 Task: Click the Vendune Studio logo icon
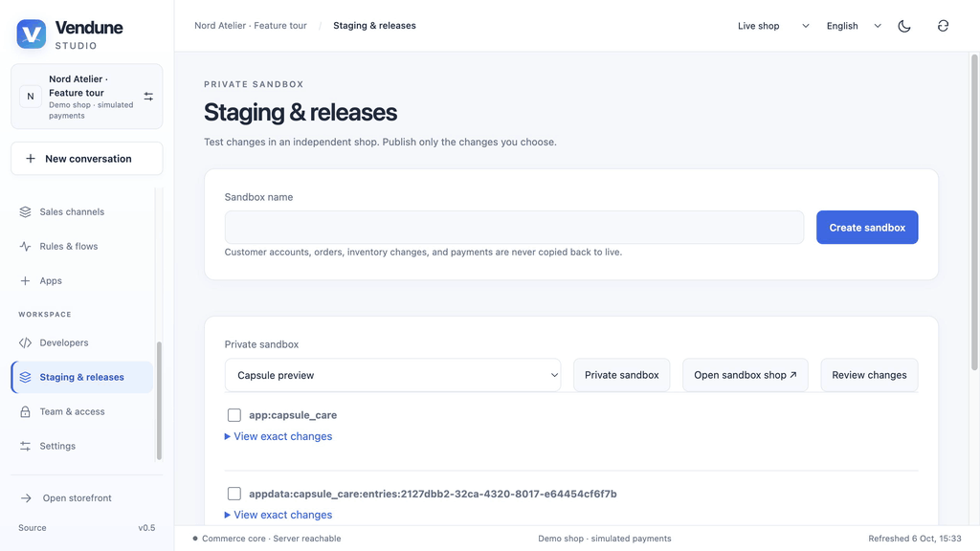[x=32, y=33]
